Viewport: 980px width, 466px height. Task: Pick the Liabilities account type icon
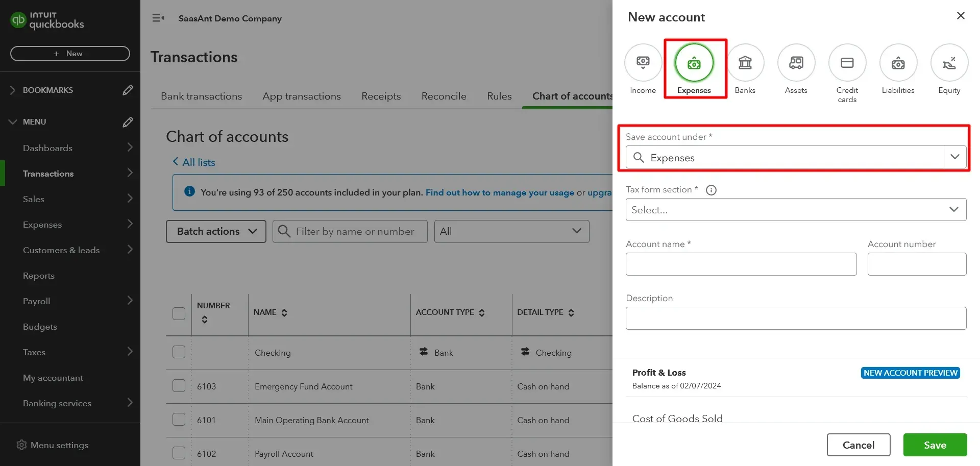898,63
